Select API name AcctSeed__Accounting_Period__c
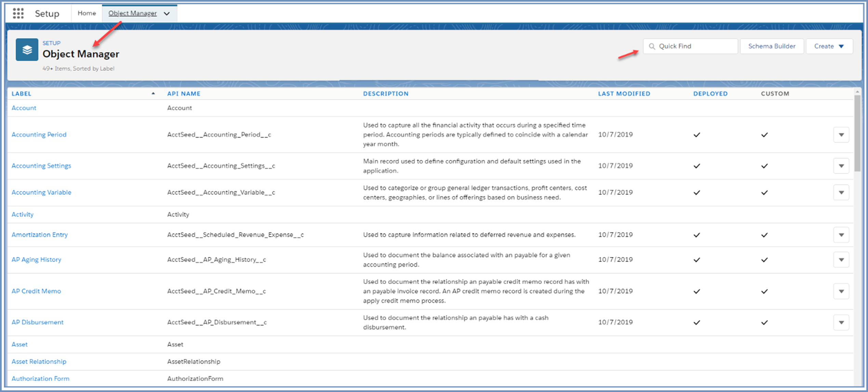 (219, 135)
